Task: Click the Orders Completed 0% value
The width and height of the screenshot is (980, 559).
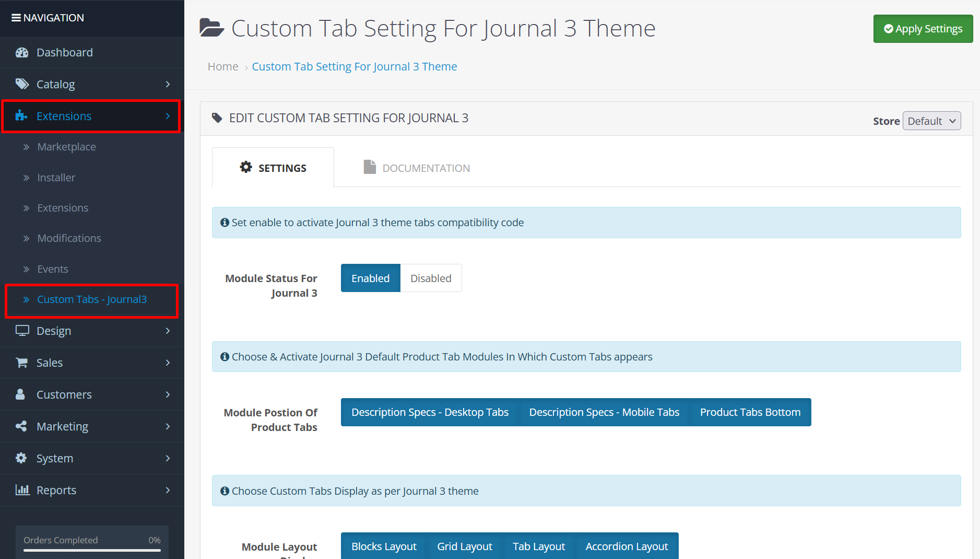Action: point(155,540)
